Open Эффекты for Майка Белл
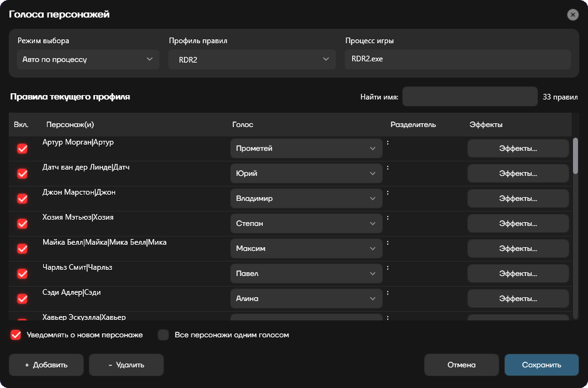 [x=518, y=248]
